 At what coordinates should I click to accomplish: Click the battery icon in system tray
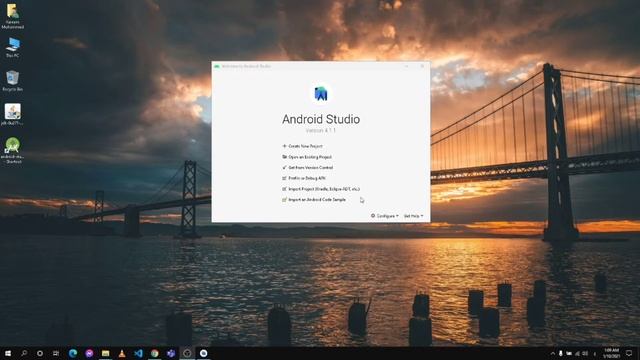(569, 353)
